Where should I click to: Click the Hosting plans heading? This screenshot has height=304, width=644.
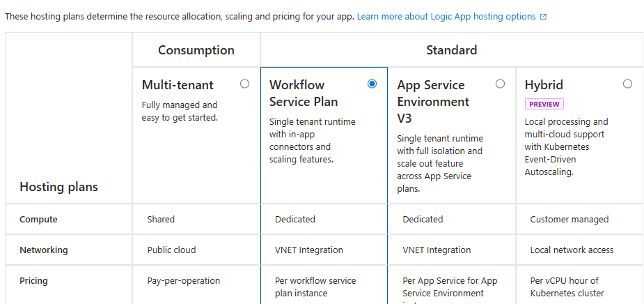point(58,187)
